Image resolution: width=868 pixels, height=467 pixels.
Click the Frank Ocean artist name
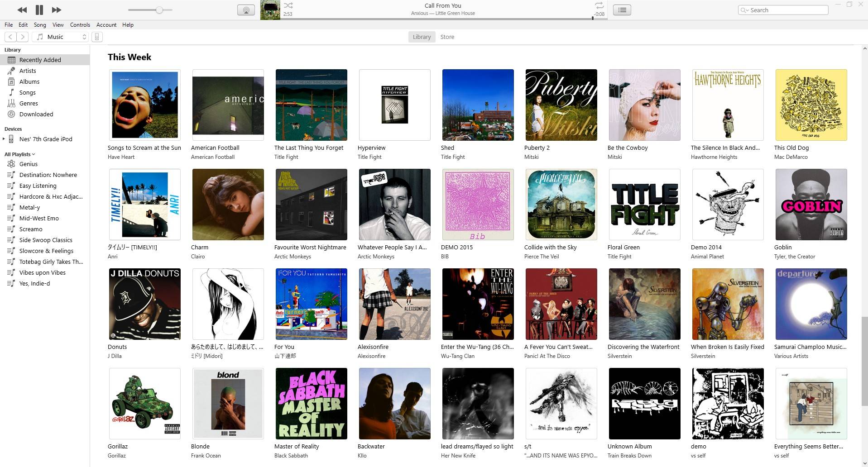pos(206,456)
